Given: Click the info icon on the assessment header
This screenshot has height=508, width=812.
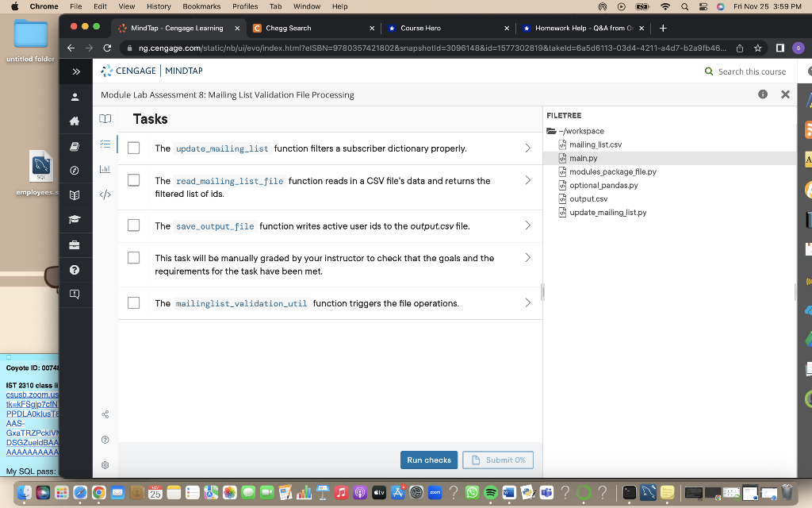Looking at the screenshot, I should click(762, 94).
